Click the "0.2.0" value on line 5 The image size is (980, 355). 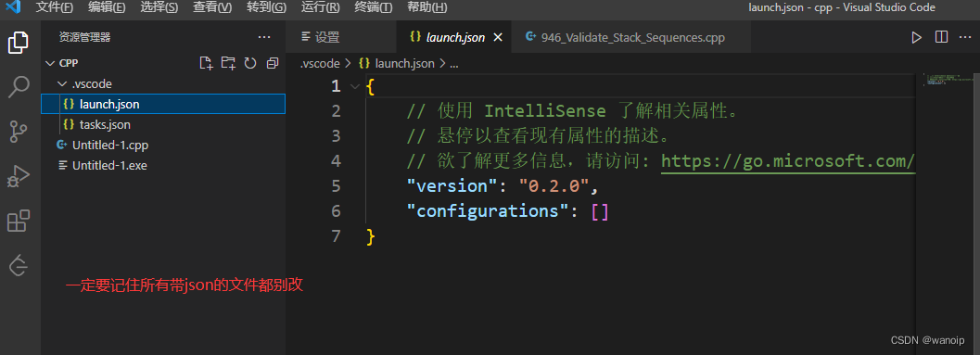[554, 186]
